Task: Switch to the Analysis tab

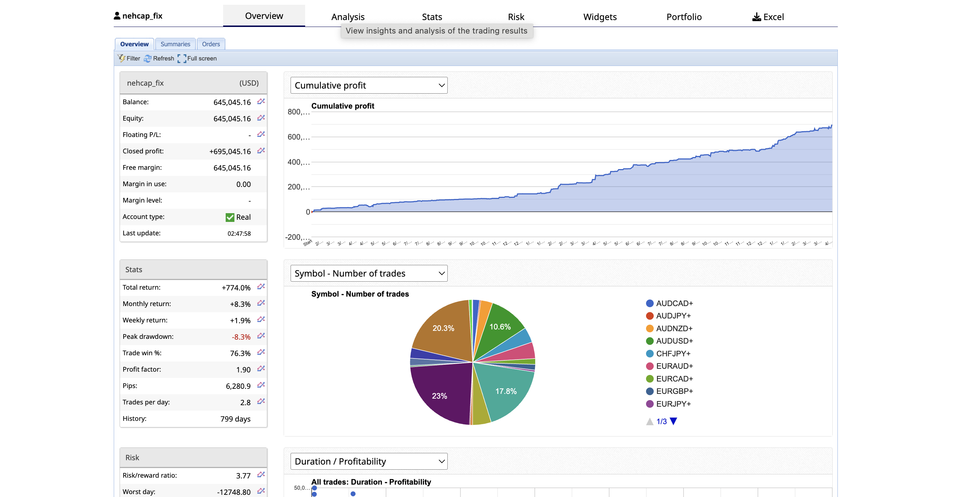Action: pyautogui.click(x=348, y=17)
